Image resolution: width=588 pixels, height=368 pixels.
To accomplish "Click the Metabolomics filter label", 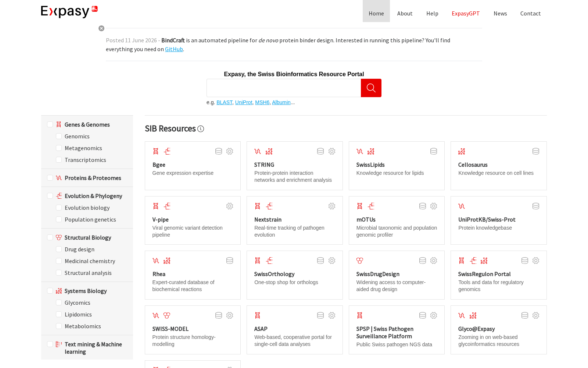I will coord(83,326).
